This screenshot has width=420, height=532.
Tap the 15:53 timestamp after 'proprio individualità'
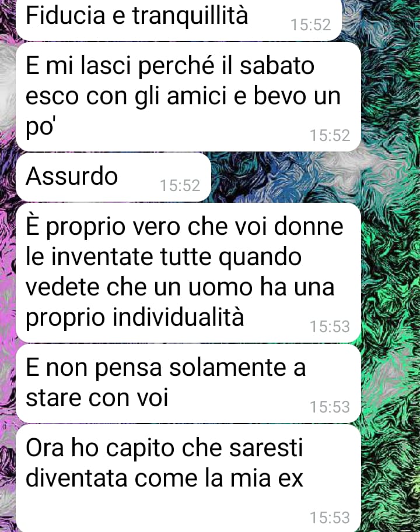(x=330, y=326)
